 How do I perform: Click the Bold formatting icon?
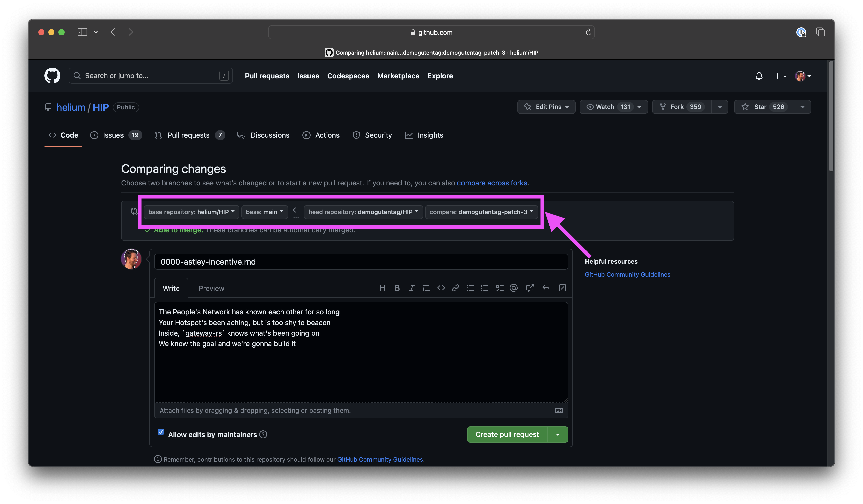397,288
